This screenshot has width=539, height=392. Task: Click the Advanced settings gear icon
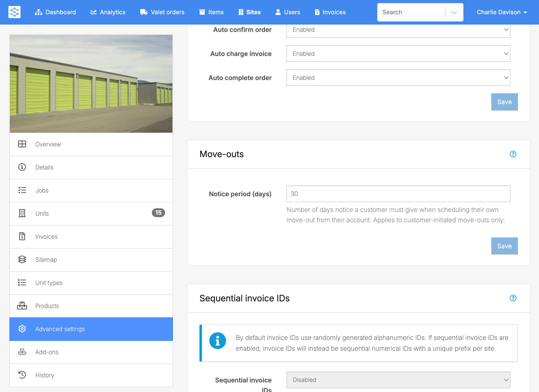click(22, 329)
